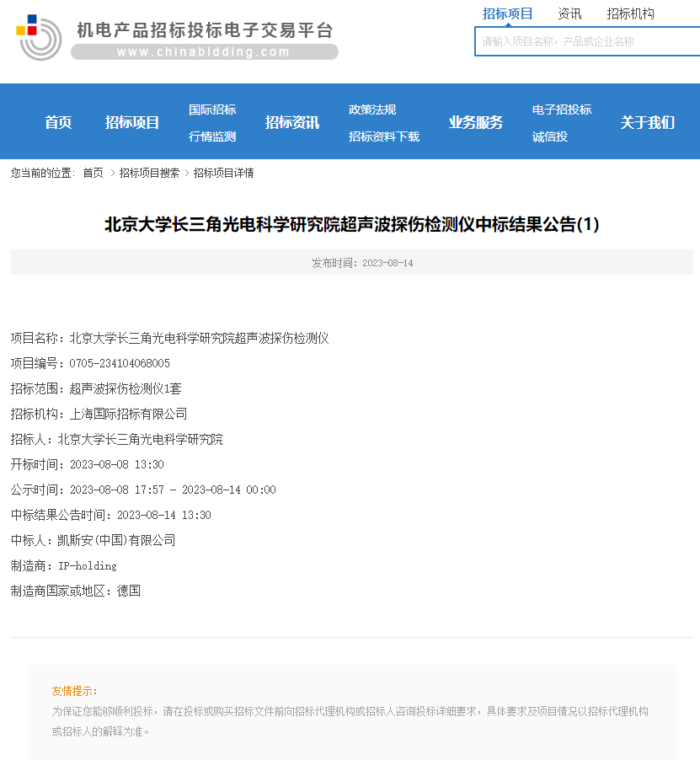The height and width of the screenshot is (776, 700).
Task: Open 业务服务 in the navigation bar
Action: point(476,122)
